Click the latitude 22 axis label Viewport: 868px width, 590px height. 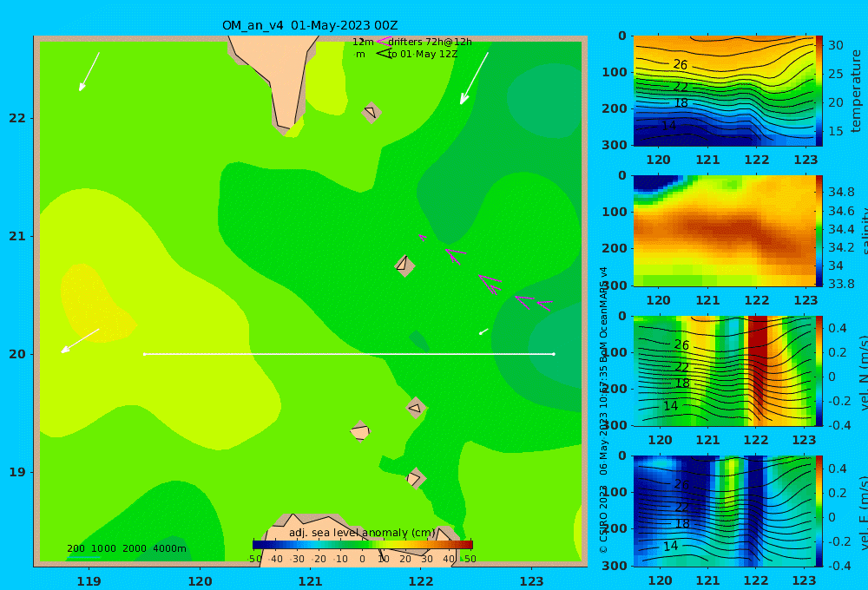click(17, 118)
